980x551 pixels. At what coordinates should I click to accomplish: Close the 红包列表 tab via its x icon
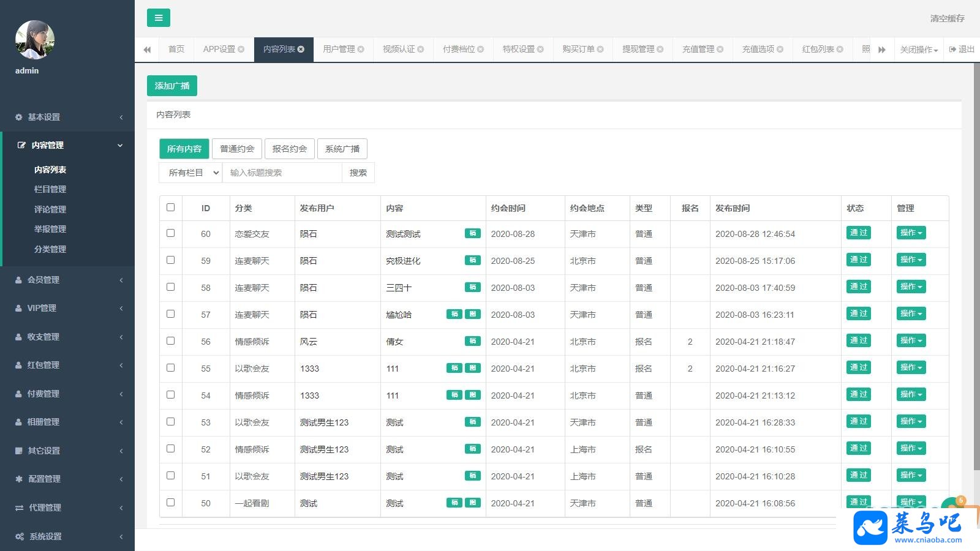[840, 49]
